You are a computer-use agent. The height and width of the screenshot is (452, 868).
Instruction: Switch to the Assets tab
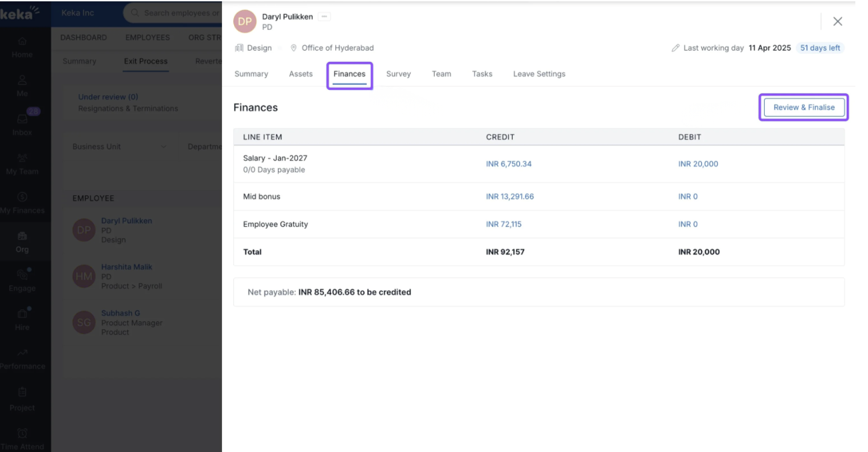301,74
